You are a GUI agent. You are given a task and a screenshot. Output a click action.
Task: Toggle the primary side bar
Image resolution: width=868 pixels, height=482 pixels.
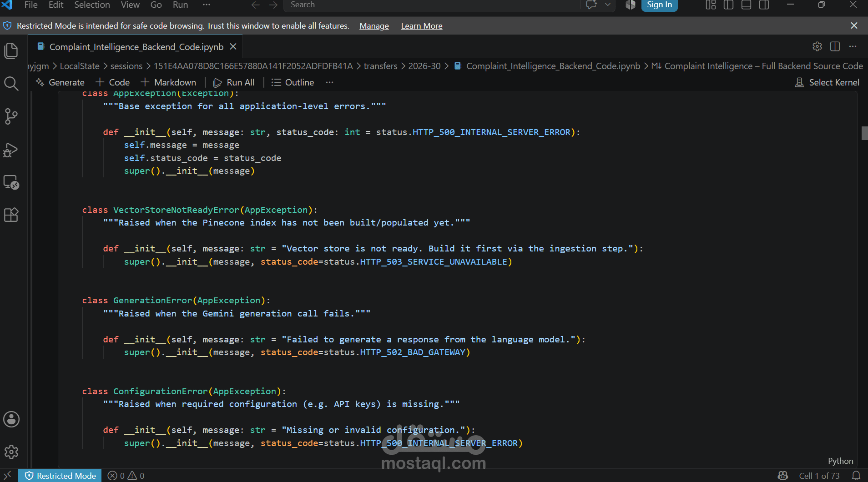(728, 5)
